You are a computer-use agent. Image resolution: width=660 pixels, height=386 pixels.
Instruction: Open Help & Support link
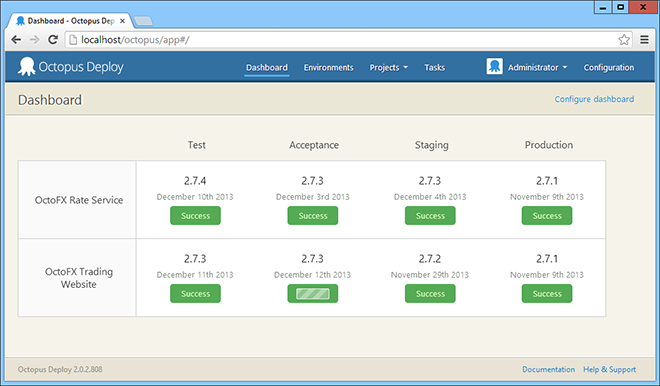pos(609,369)
